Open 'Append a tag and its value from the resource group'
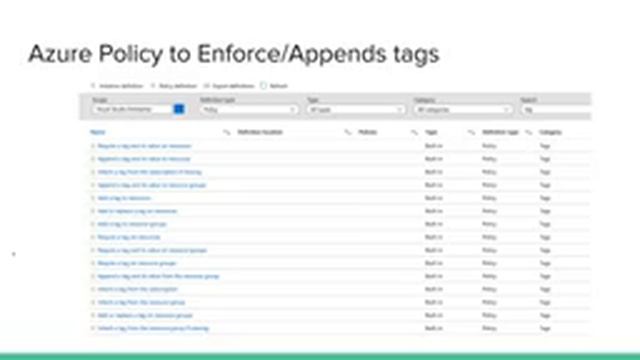 [158, 276]
